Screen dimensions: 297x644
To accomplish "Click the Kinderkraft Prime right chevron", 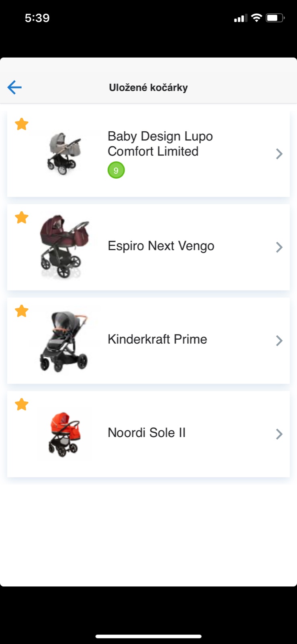I will pyautogui.click(x=279, y=341).
